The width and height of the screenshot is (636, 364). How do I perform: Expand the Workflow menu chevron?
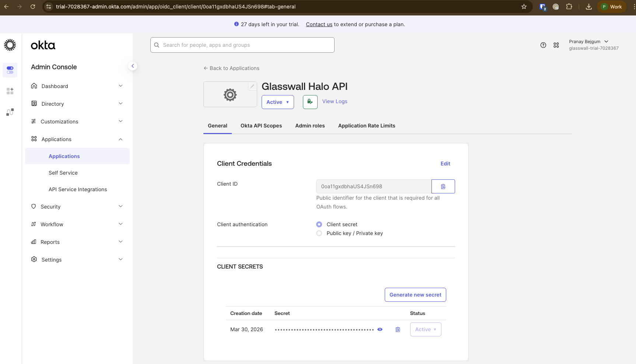click(x=120, y=224)
